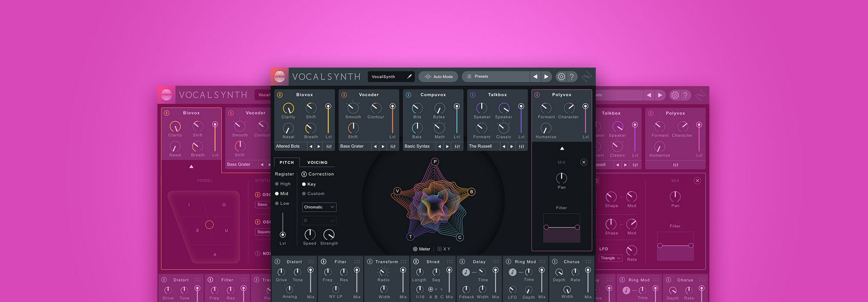Viewport: 868px width, 302px height.
Task: Open the Chromatic scale dropdown
Action: 319,207
